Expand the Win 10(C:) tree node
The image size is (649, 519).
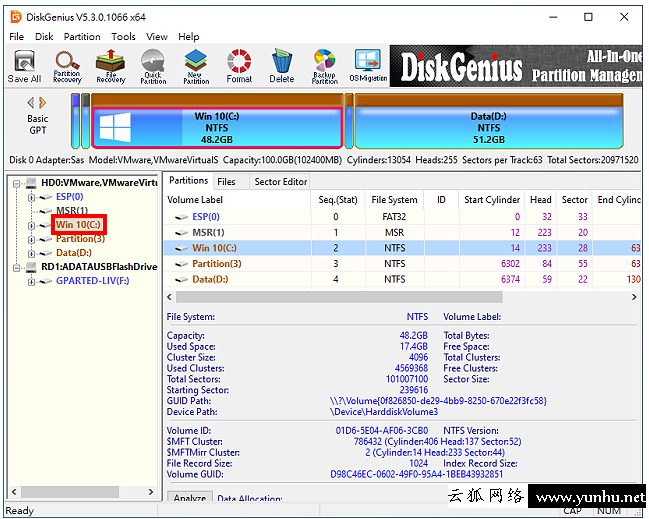(31, 226)
